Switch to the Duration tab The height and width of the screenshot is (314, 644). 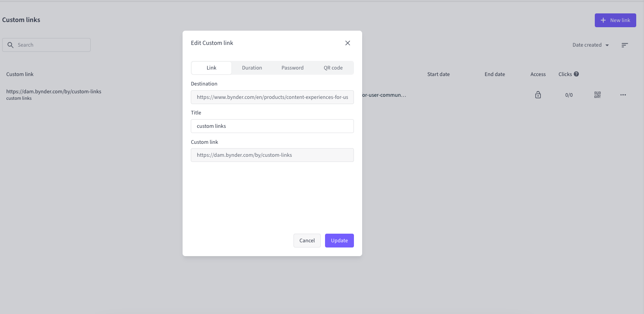(x=252, y=68)
